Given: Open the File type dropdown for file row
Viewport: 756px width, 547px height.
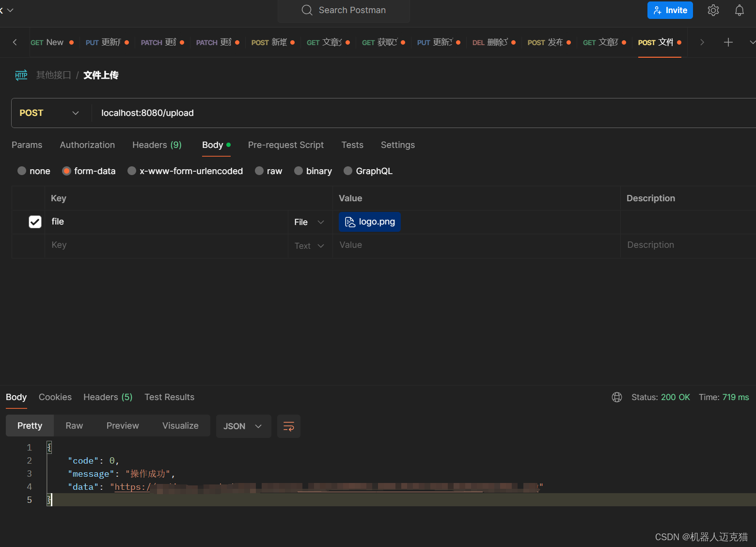Looking at the screenshot, I should coord(310,222).
